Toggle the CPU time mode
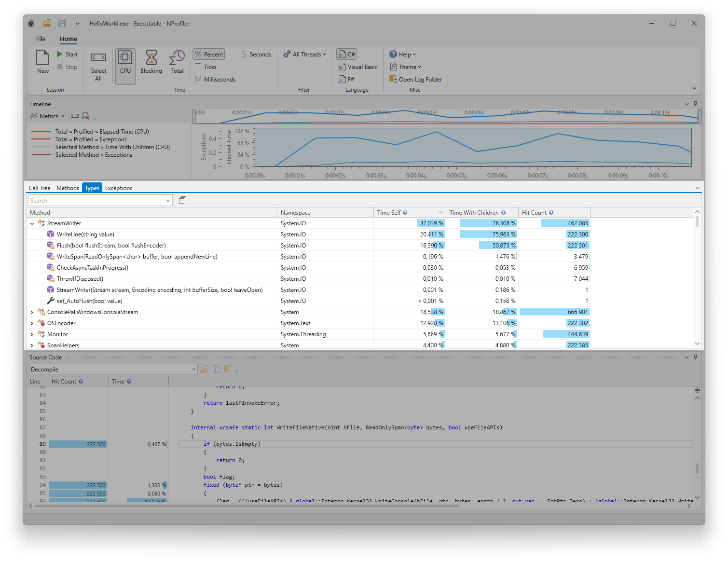Screen dimensions: 728x563 pyautogui.click(x=125, y=62)
